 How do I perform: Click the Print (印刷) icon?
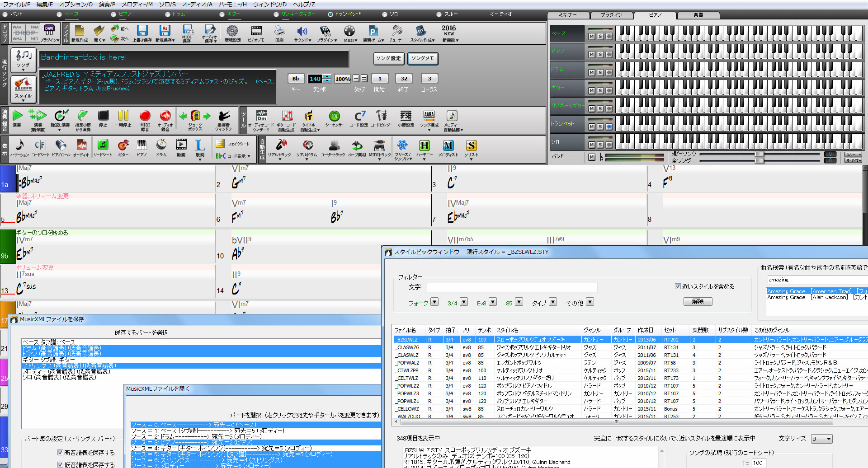pyautogui.click(x=279, y=33)
